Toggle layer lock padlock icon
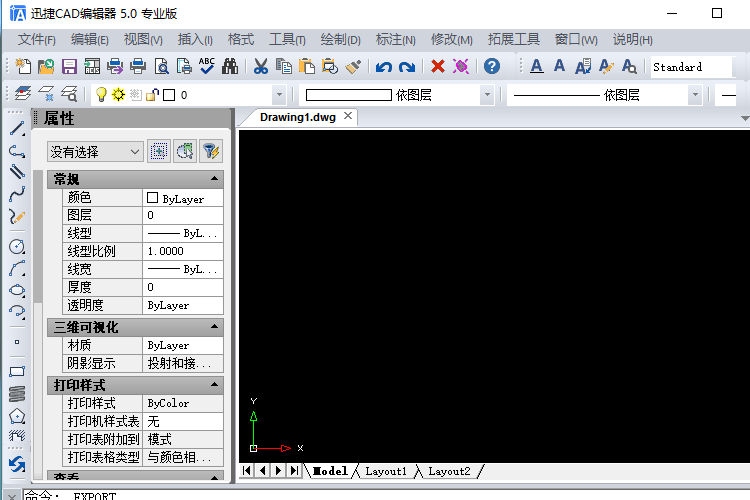 152,95
